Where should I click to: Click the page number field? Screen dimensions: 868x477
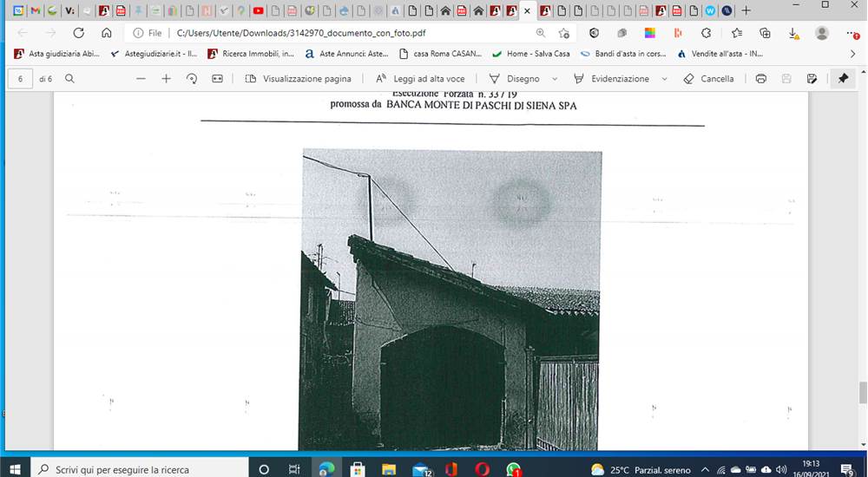21,79
